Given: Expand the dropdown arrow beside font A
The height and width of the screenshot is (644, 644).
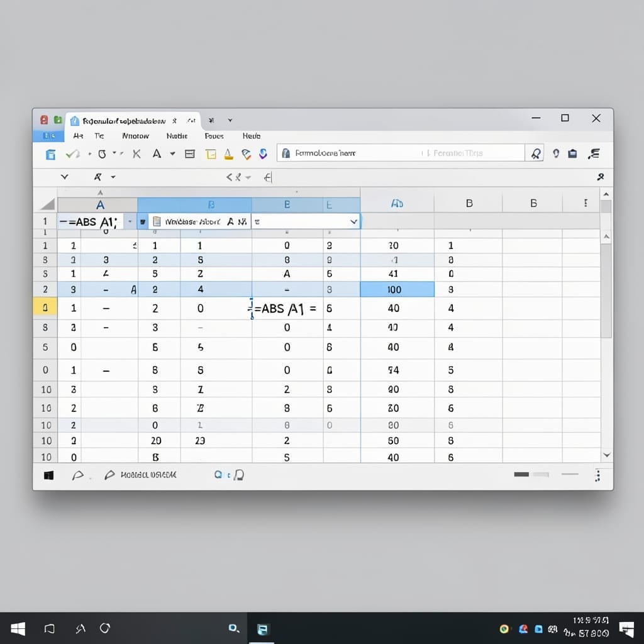Looking at the screenshot, I should pos(172,154).
